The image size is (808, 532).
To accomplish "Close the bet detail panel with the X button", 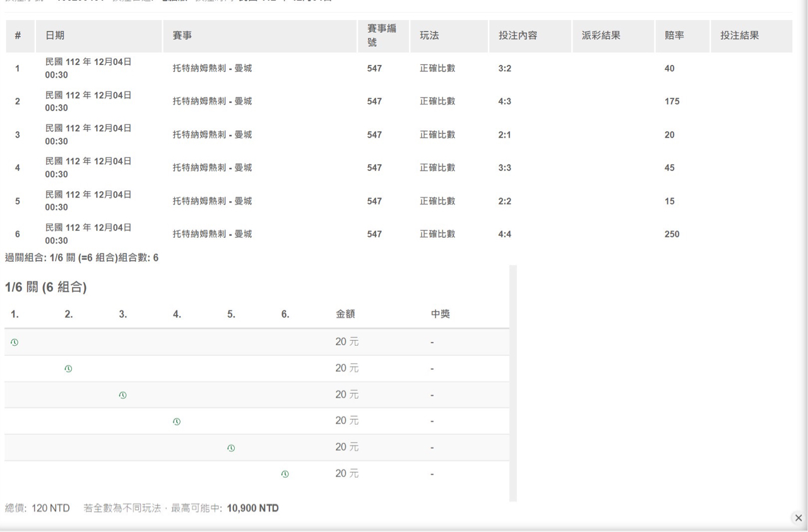I will (799, 518).
